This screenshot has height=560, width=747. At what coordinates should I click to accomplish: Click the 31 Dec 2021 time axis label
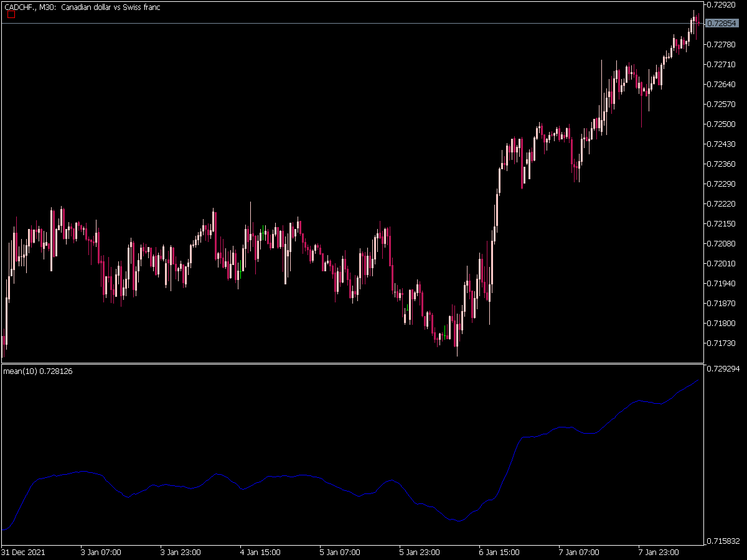pyautogui.click(x=22, y=552)
